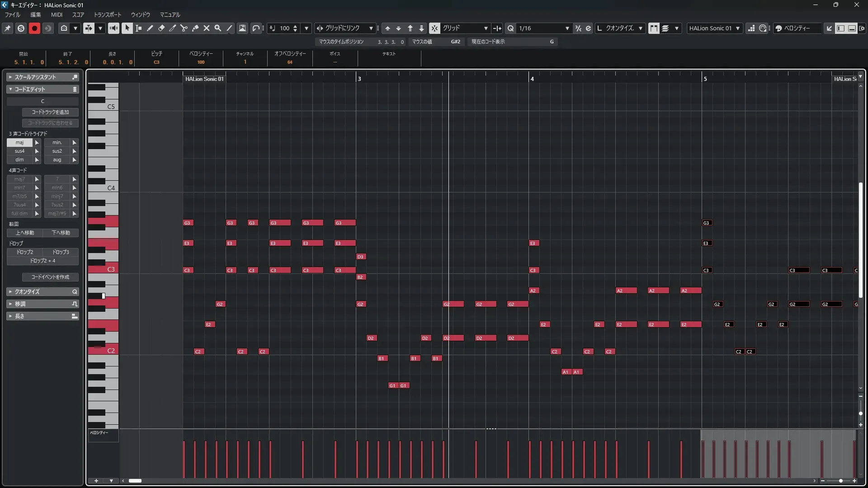Image resolution: width=868 pixels, height=488 pixels.
Task: Click the ドロップ2 + 4 button
Action: (42, 261)
